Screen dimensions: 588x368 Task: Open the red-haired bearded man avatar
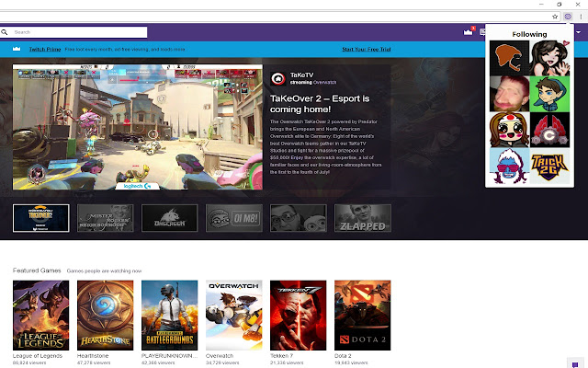509,94
